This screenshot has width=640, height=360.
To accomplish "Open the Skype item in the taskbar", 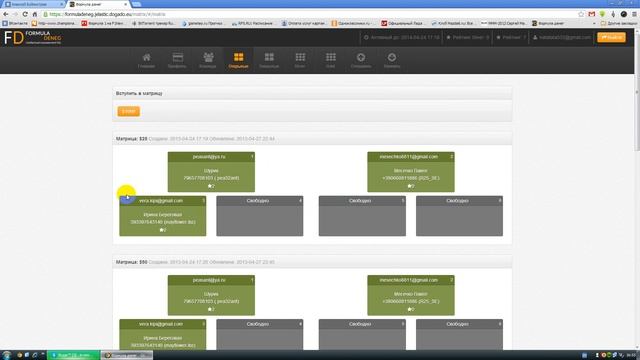I will pyautogui.click(x=73, y=355).
